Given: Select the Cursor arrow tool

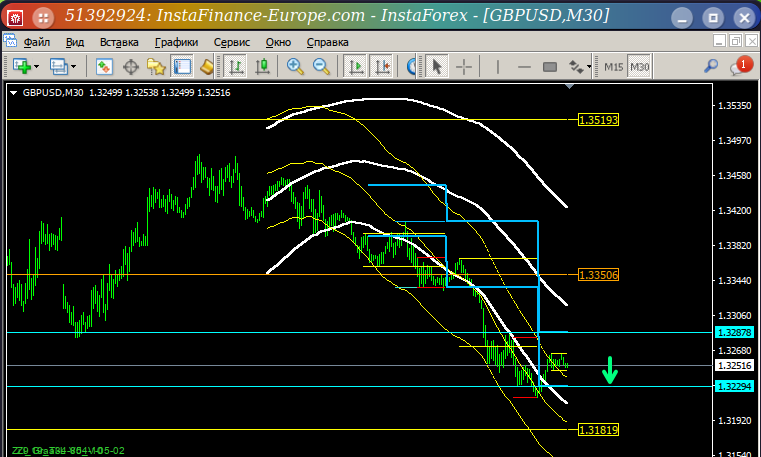Looking at the screenshot, I should tap(436, 66).
